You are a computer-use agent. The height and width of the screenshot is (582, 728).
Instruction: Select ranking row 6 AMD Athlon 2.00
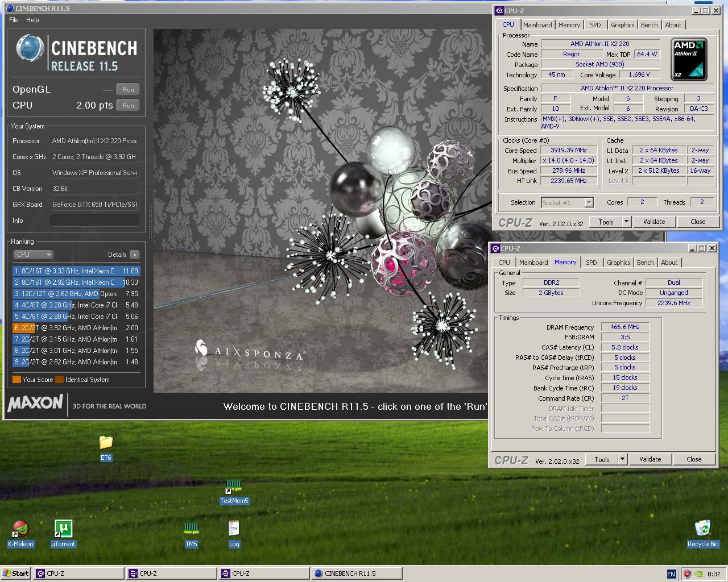(76, 328)
